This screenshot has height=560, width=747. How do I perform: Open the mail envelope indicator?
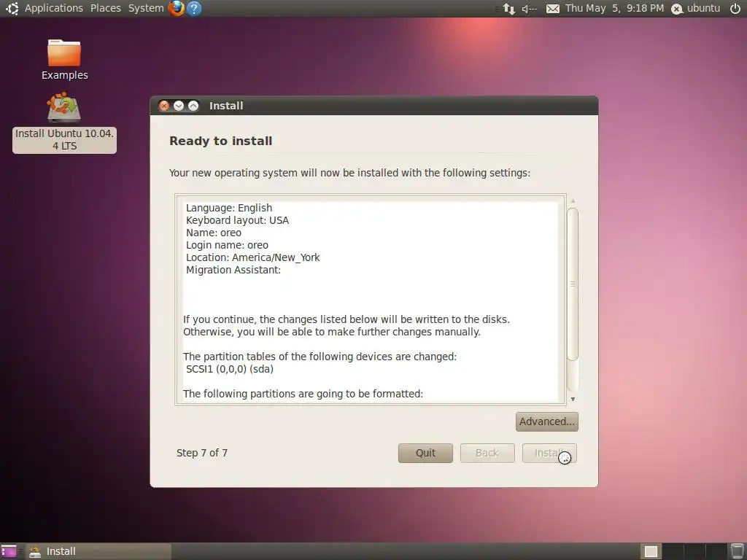pyautogui.click(x=553, y=9)
